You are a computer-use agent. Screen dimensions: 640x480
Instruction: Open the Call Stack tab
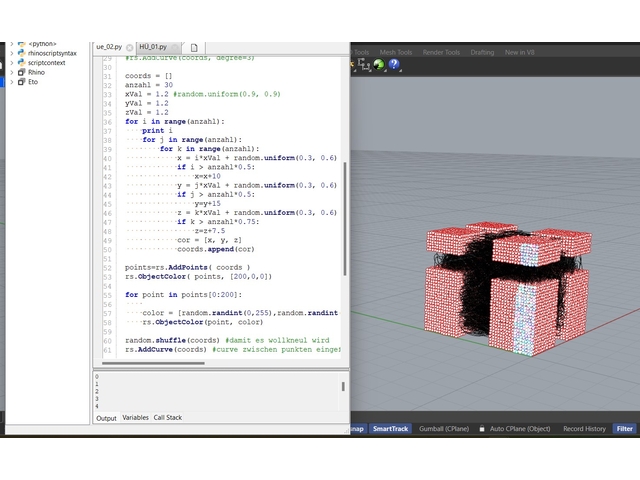[167, 417]
